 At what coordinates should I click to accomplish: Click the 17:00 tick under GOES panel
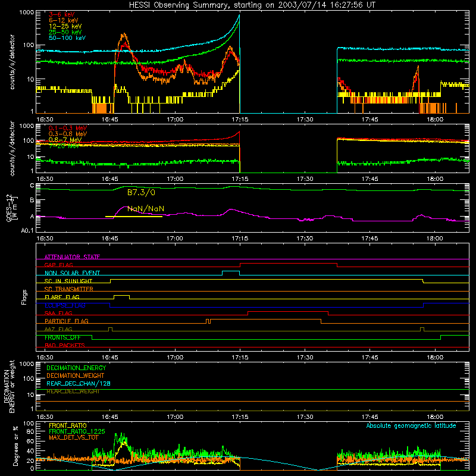tap(175, 239)
